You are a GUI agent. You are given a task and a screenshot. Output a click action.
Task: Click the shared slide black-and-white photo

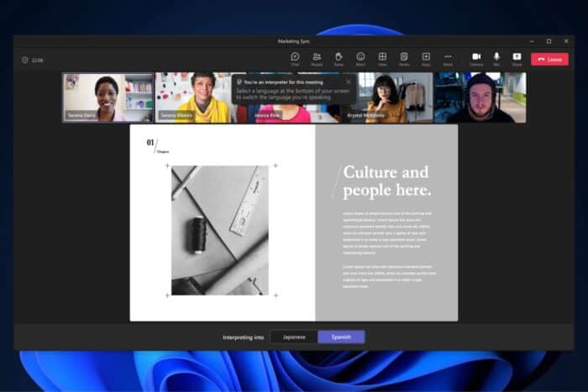[x=220, y=230]
